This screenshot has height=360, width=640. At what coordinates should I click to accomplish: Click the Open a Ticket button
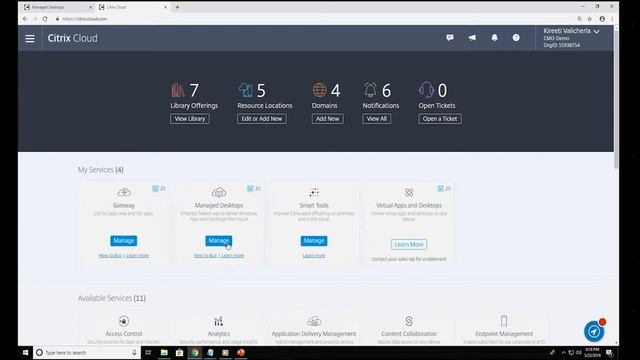pos(440,119)
